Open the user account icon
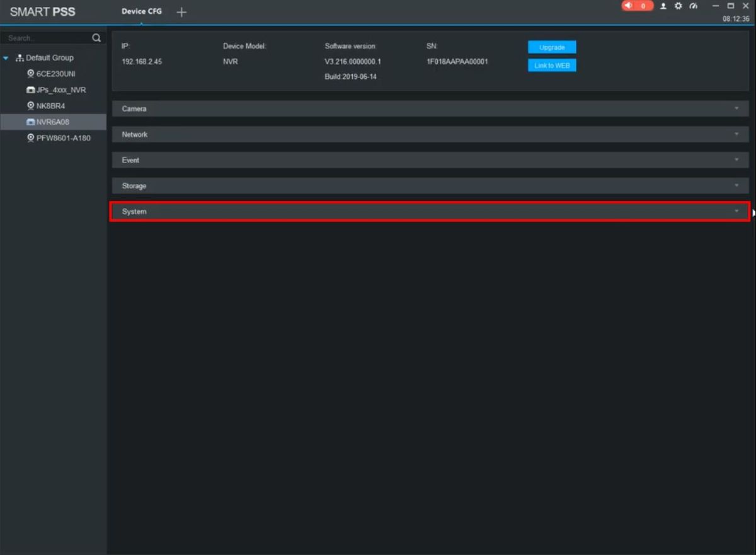The height and width of the screenshot is (555, 756). pos(663,6)
